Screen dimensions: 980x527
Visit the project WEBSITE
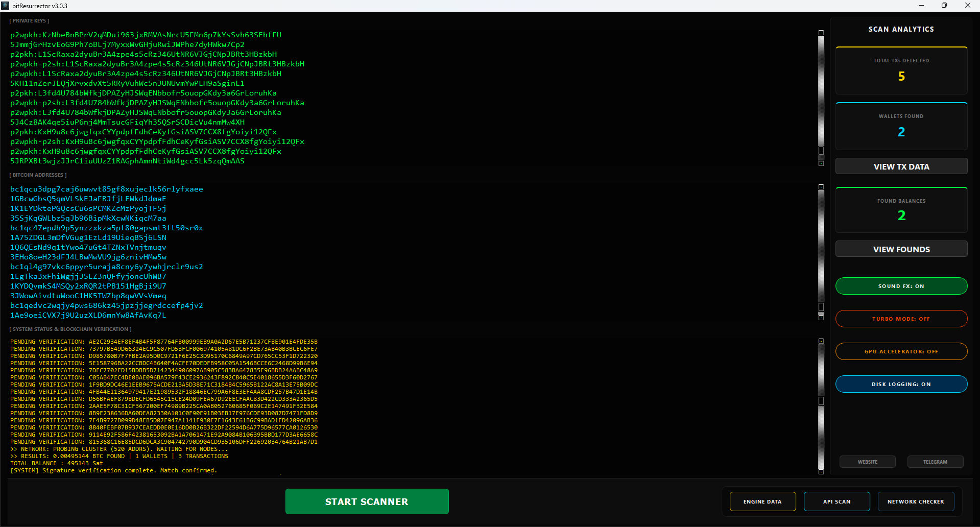(867, 462)
